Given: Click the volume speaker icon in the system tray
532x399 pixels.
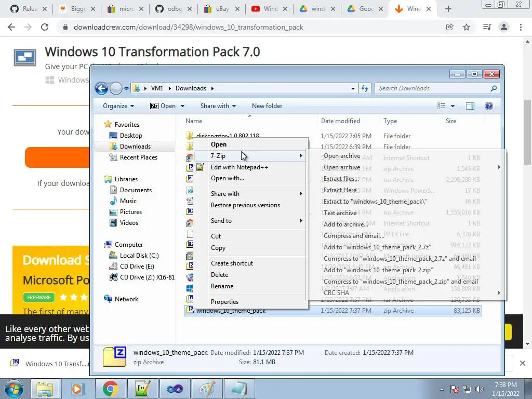Looking at the screenshot, I should coord(480,389).
